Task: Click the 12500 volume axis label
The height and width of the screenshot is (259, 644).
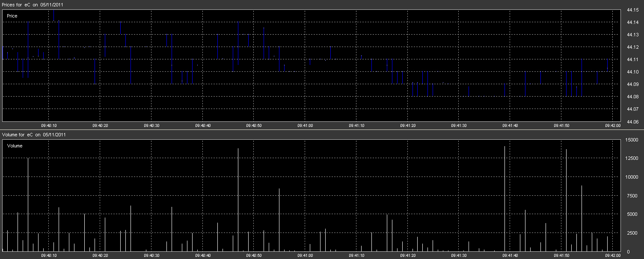Action: point(632,159)
